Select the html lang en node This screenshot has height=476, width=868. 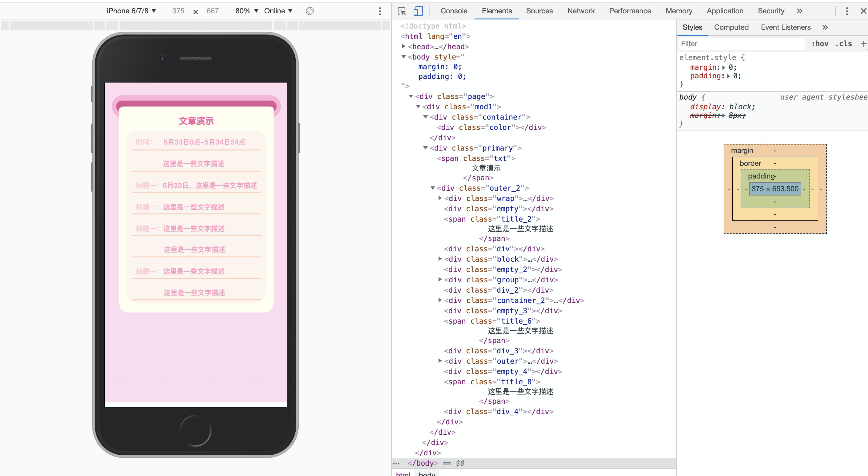pos(435,36)
